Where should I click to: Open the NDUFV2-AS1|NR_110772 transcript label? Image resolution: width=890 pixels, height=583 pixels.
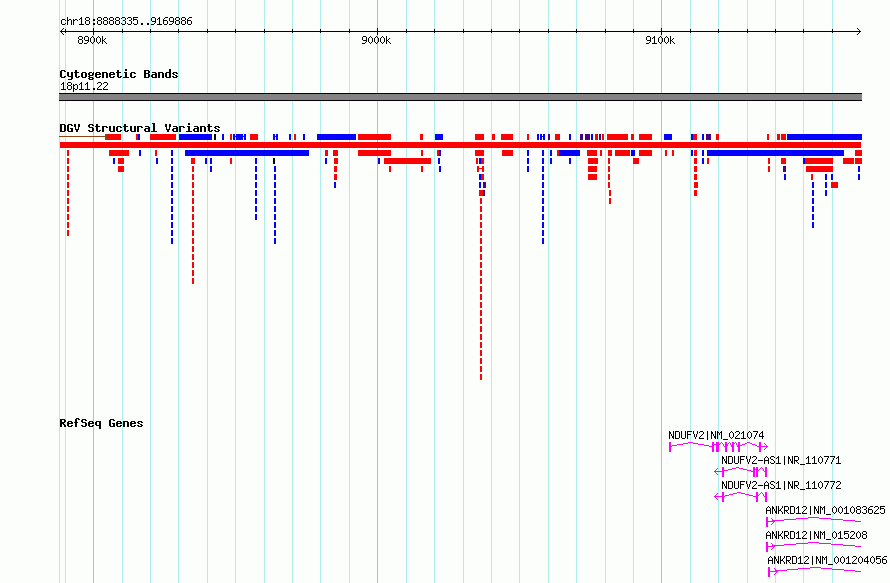click(781, 485)
